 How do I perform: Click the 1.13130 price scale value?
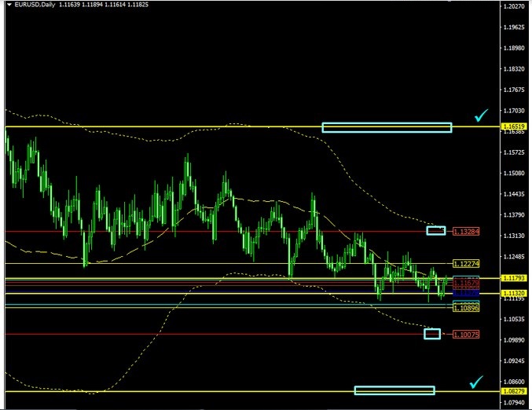tap(514, 236)
